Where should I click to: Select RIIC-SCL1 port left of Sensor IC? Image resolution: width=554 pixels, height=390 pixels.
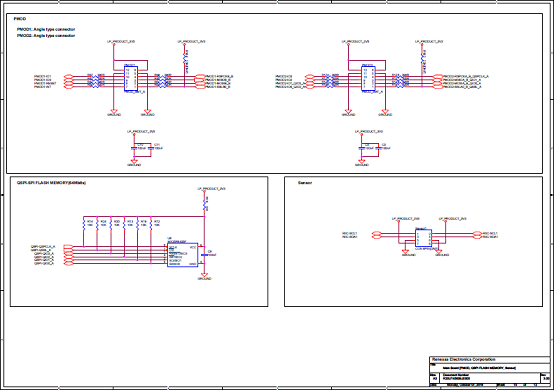[377, 234]
